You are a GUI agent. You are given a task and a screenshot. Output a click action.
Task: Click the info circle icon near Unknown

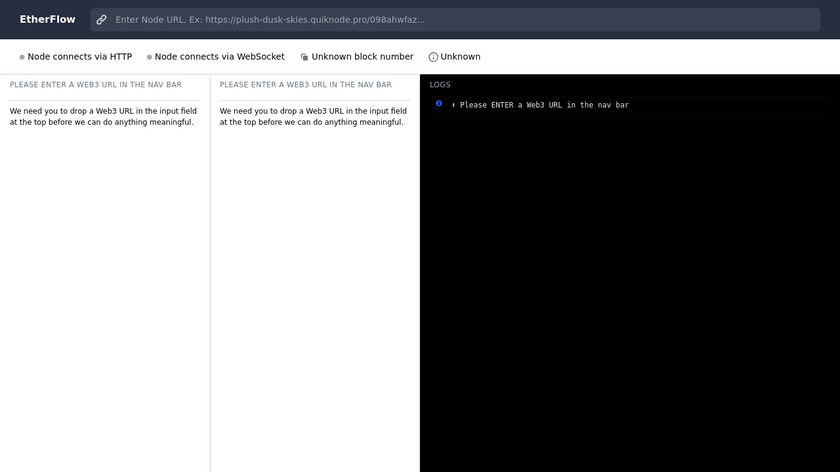pyautogui.click(x=433, y=57)
